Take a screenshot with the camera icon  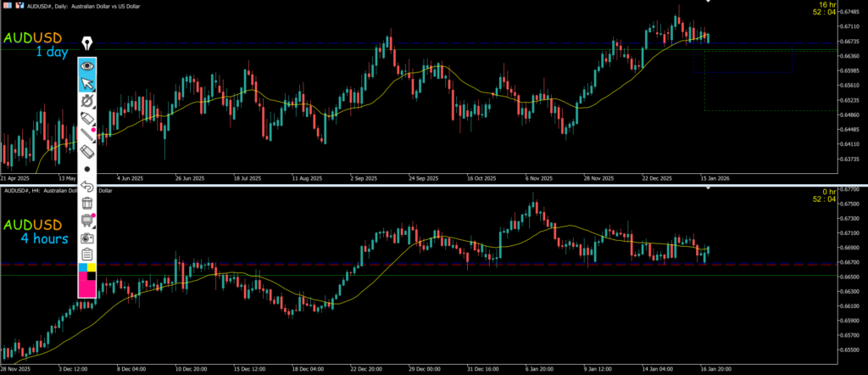87,238
